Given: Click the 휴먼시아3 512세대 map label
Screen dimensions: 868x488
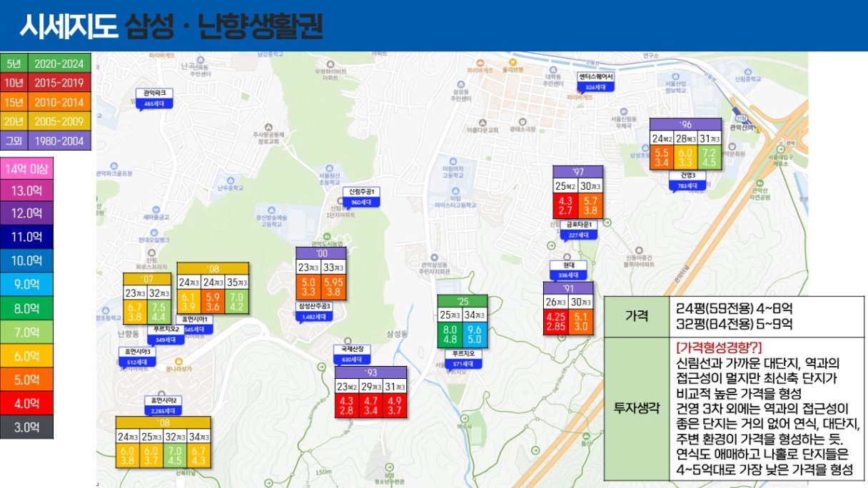Looking at the screenshot, I should [x=137, y=356].
